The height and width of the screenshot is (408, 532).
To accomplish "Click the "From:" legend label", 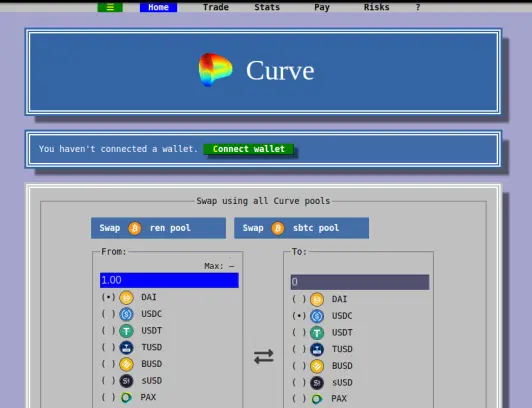I will (x=114, y=252).
